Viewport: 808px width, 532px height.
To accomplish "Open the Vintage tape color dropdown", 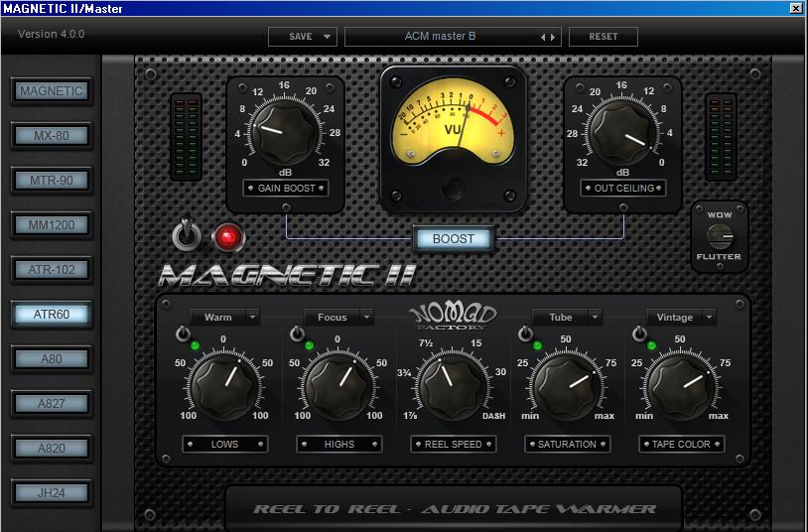I will point(681,318).
